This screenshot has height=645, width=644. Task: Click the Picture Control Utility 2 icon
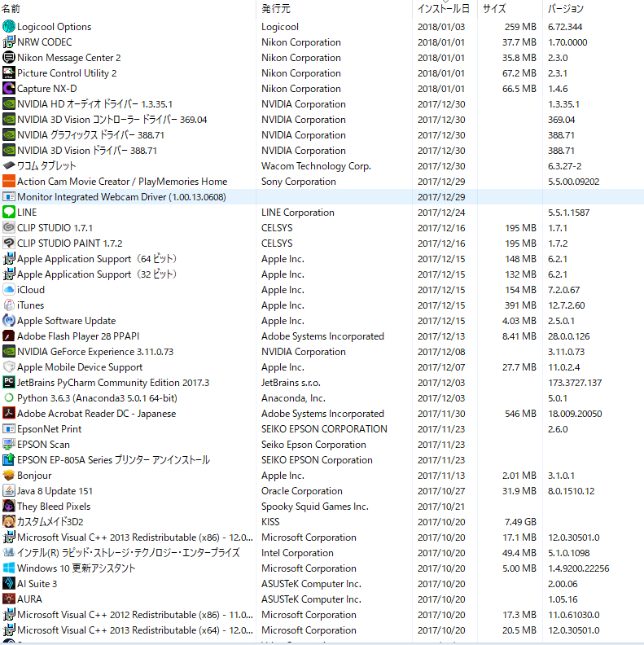click(9, 73)
